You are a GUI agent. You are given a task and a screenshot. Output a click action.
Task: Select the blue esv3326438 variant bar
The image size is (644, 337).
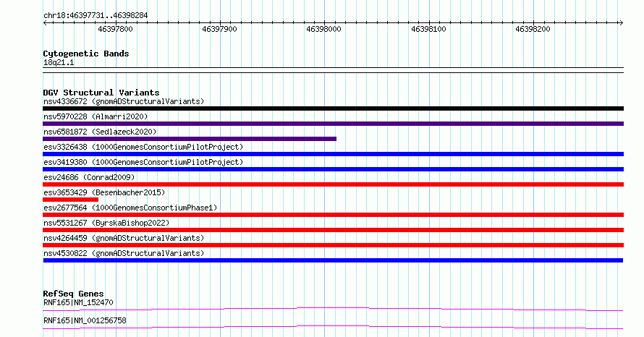333,154
